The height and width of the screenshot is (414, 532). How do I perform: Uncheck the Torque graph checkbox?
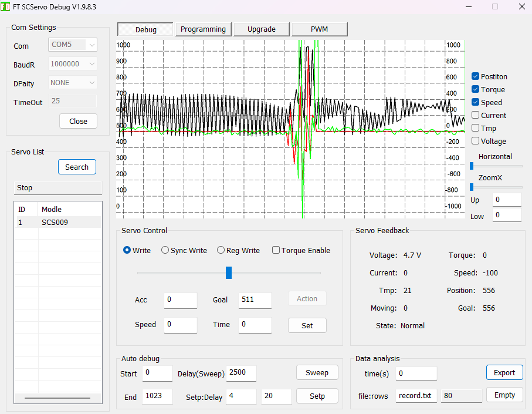click(476, 89)
